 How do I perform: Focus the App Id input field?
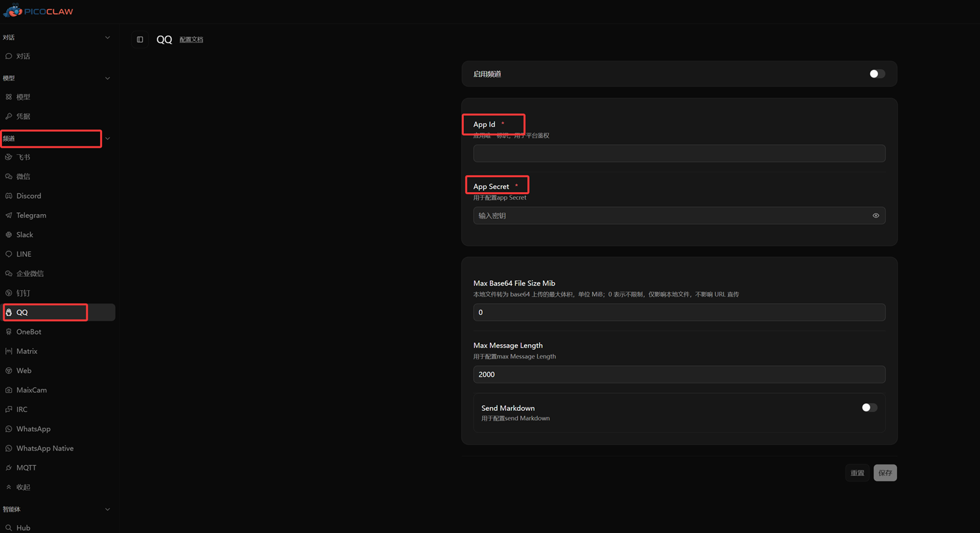pyautogui.click(x=679, y=153)
